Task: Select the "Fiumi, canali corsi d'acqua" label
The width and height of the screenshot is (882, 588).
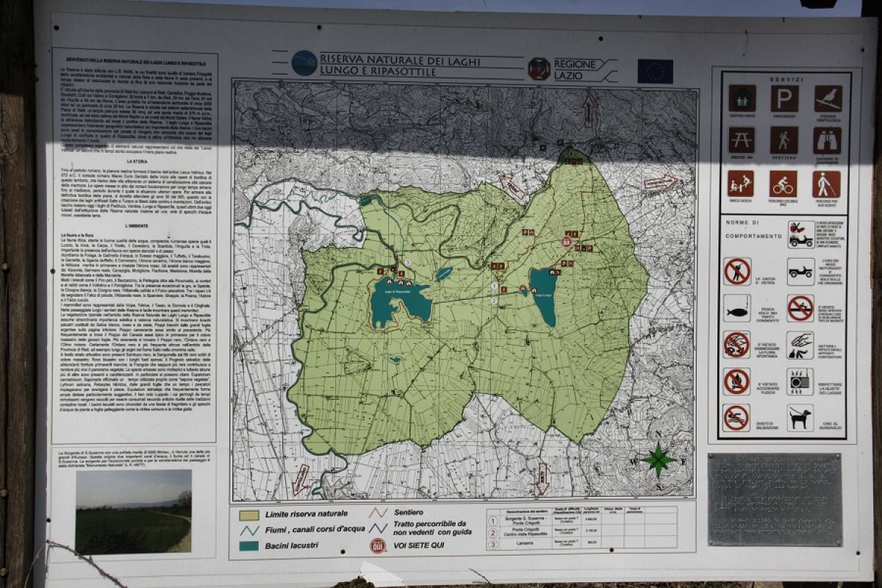Action: tap(314, 529)
